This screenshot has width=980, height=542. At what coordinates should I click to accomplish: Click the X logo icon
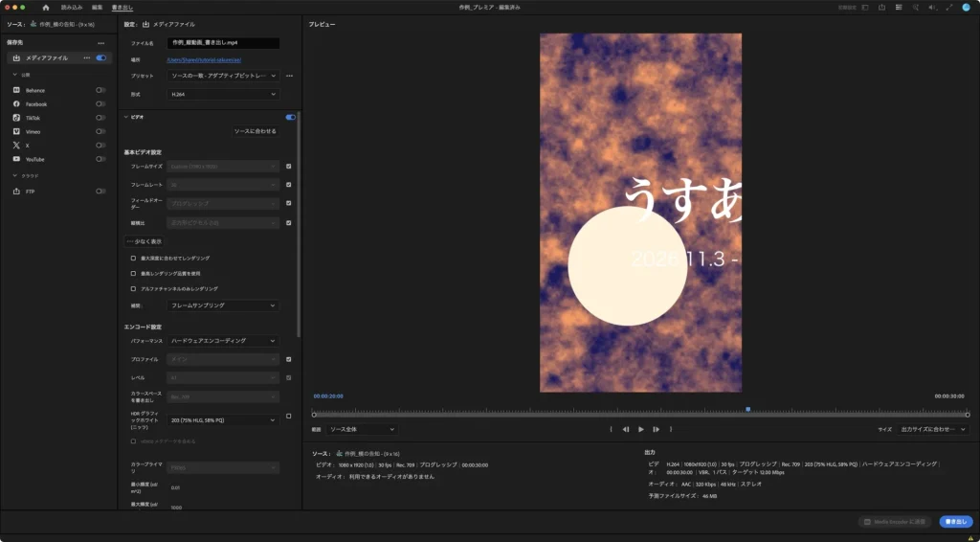16,145
